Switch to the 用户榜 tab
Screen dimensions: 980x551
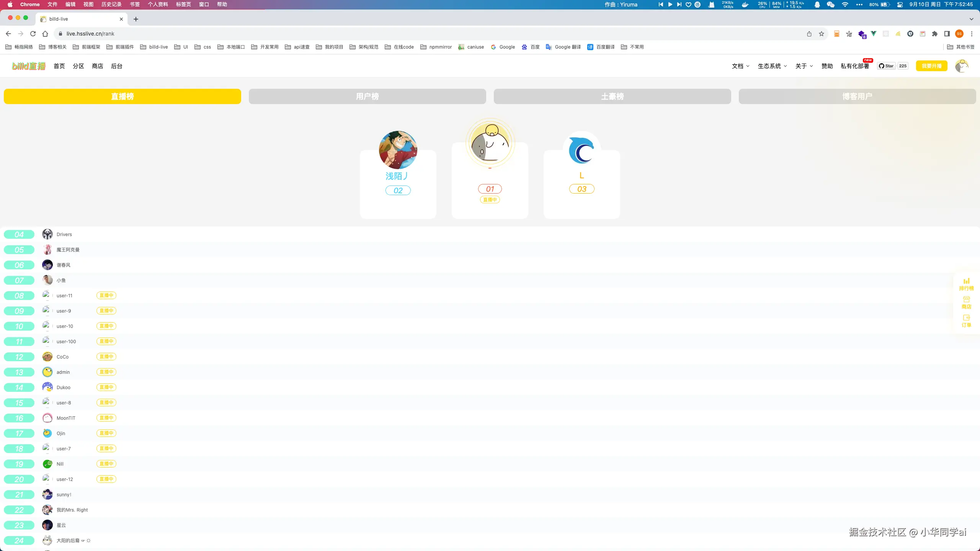click(367, 96)
